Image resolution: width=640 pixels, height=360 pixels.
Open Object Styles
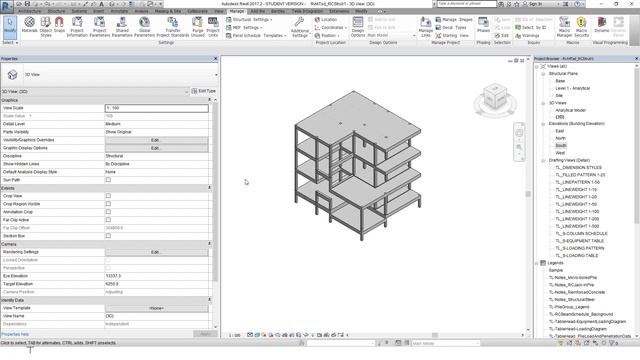coord(46,27)
